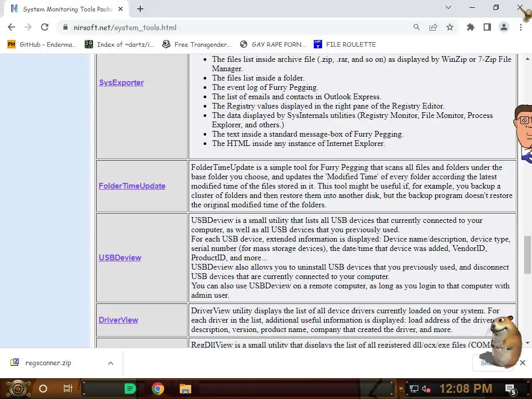Open the notification center icon
The image size is (532, 399).
511,390
